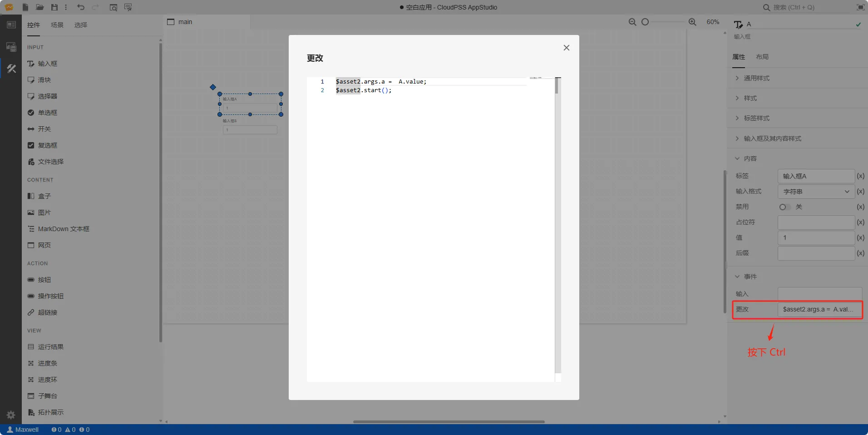
Task: Click the 标签 input field 输入框A
Action: coord(816,176)
